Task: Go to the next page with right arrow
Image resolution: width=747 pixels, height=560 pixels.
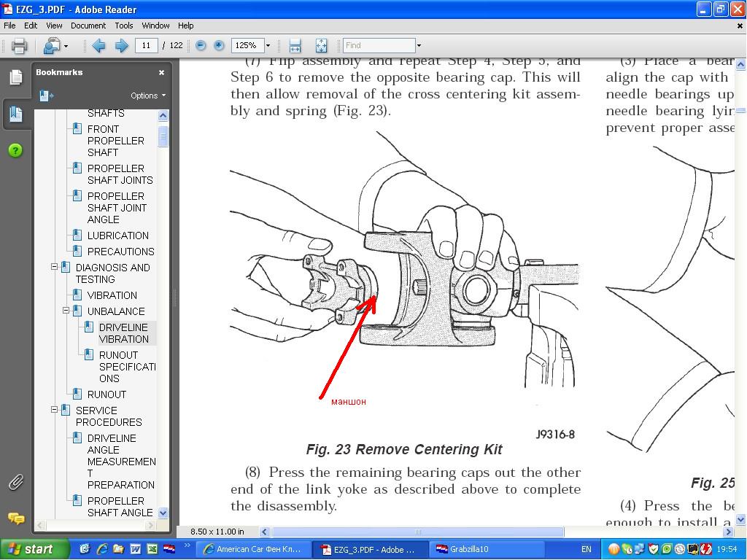Action: tap(121, 46)
